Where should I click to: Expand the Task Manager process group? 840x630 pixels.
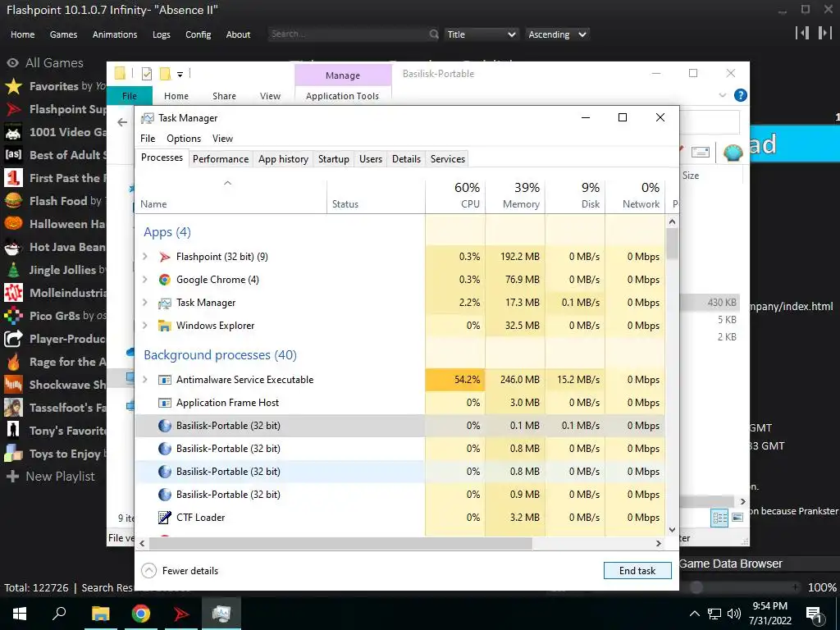pos(145,303)
